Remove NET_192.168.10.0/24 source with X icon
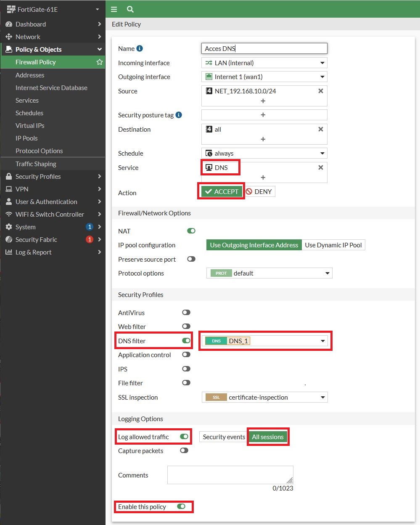The height and width of the screenshot is (525, 420). [x=321, y=91]
